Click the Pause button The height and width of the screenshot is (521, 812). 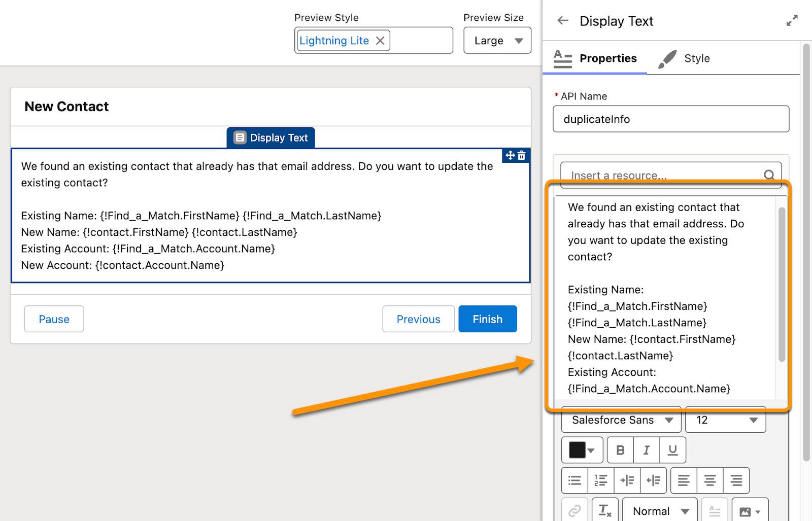54,319
